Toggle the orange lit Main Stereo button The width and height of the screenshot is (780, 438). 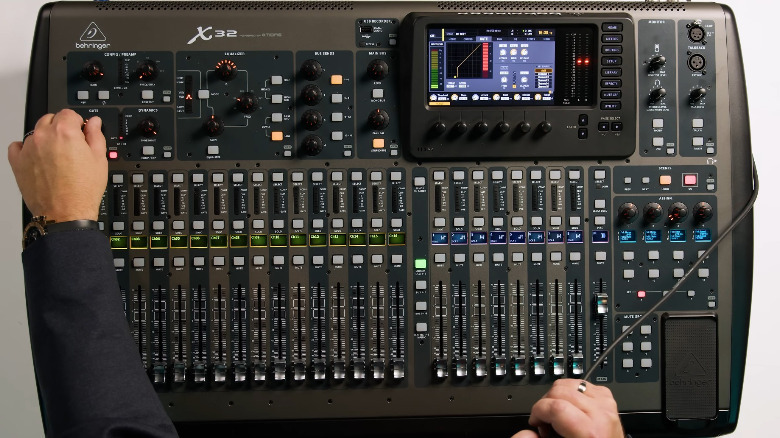pos(378,143)
